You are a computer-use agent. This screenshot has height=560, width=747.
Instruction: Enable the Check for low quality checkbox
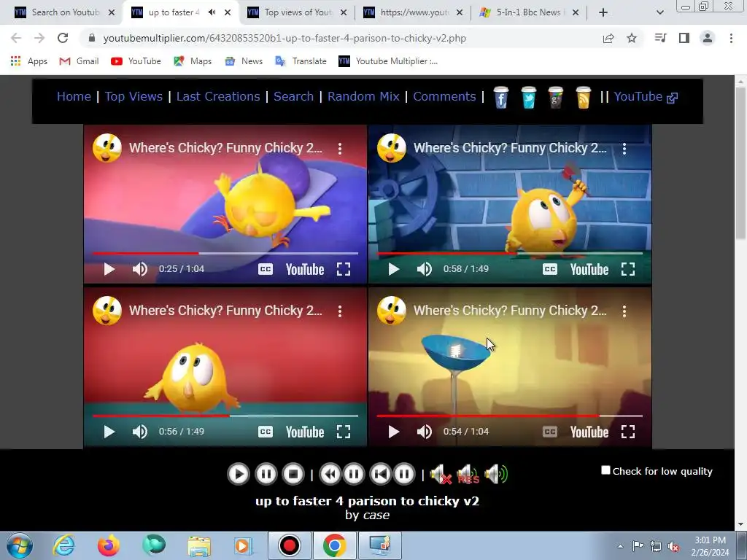pyautogui.click(x=605, y=470)
